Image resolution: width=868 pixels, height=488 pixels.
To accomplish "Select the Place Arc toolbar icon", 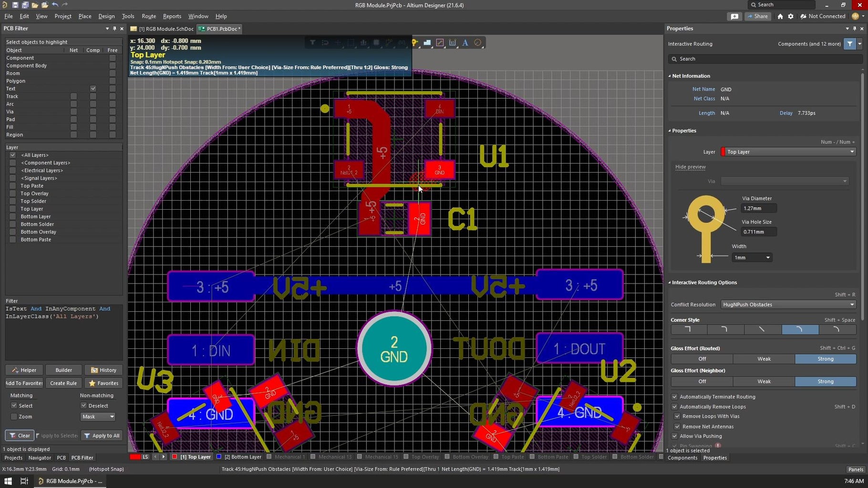I will click(x=477, y=43).
